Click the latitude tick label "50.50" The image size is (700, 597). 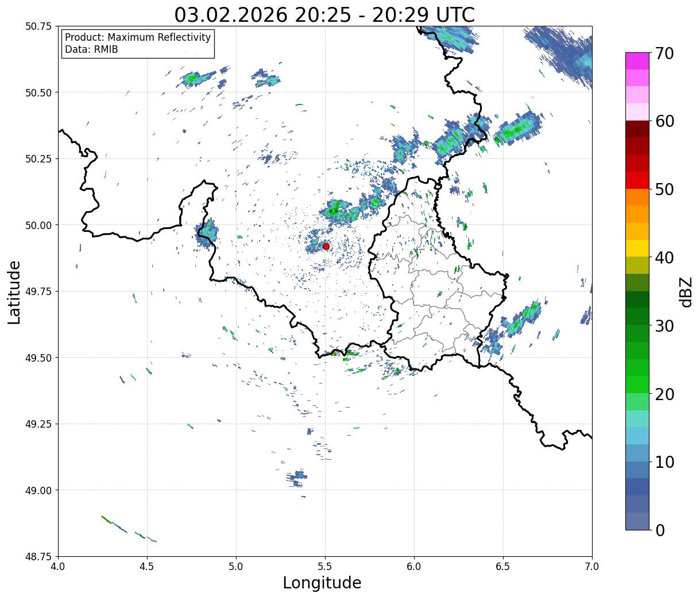pyautogui.click(x=38, y=92)
